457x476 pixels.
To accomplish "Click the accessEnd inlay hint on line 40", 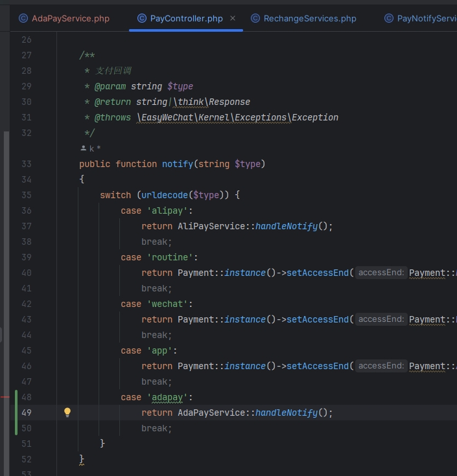I will (x=381, y=273).
